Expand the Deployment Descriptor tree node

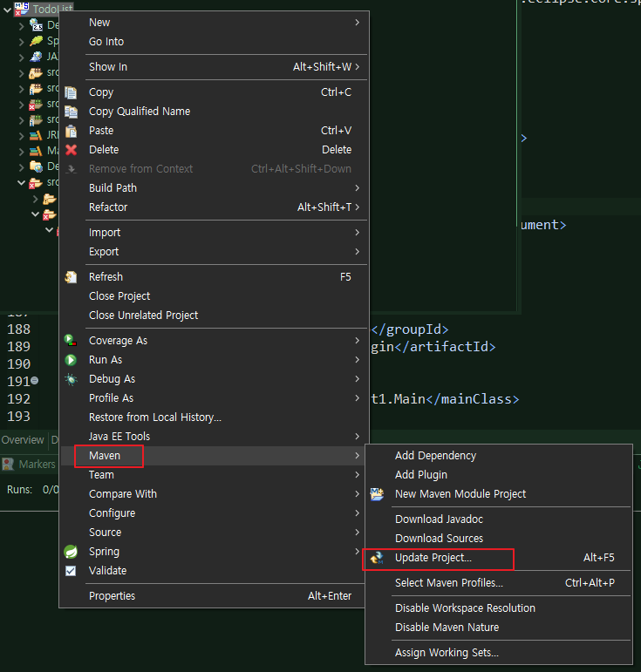point(22,26)
